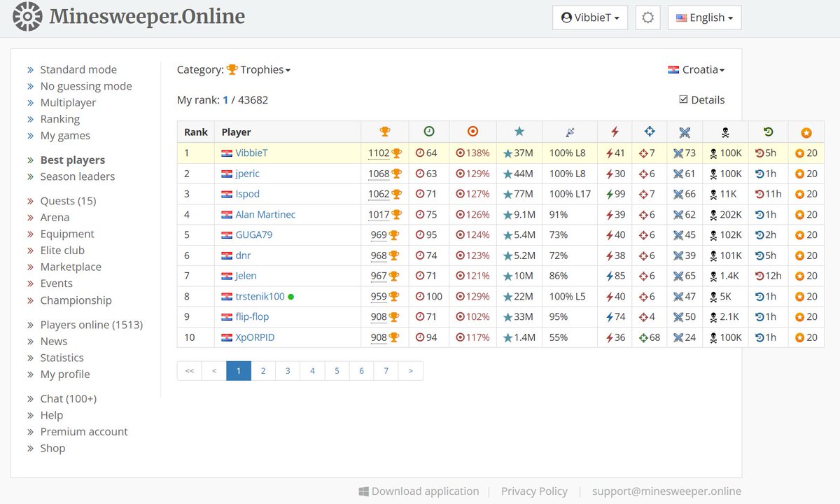
Task: Open No guessing mode in the sidebar
Action: (x=86, y=86)
